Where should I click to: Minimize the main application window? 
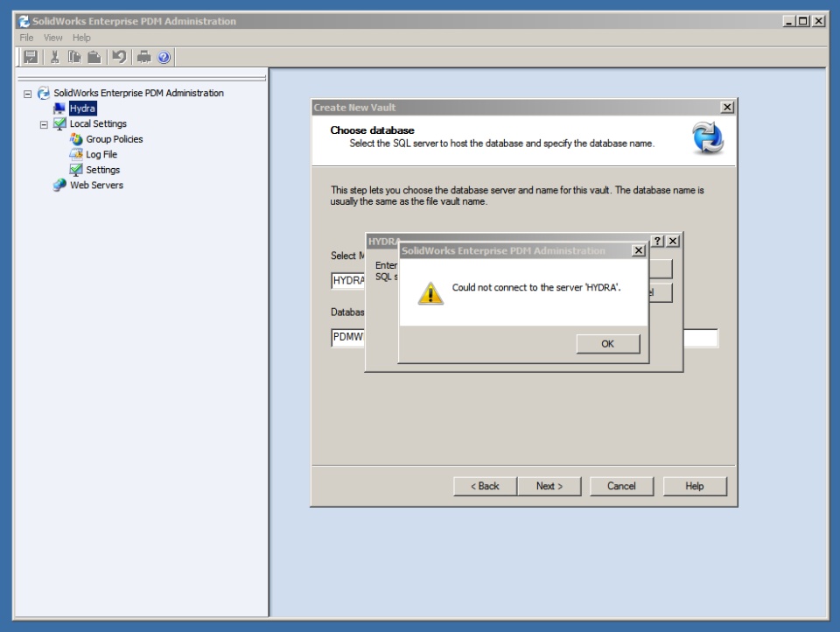(788, 21)
